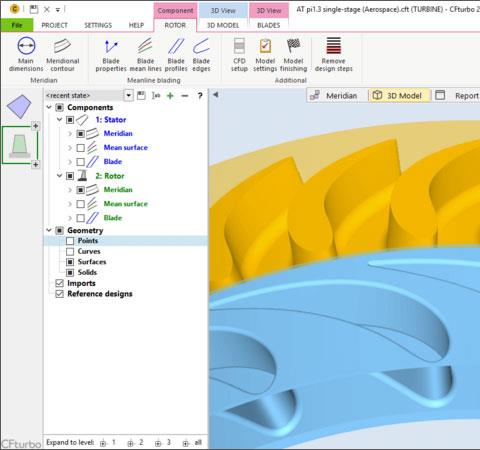
Task: Click Remove design steps
Action: pos(333,55)
